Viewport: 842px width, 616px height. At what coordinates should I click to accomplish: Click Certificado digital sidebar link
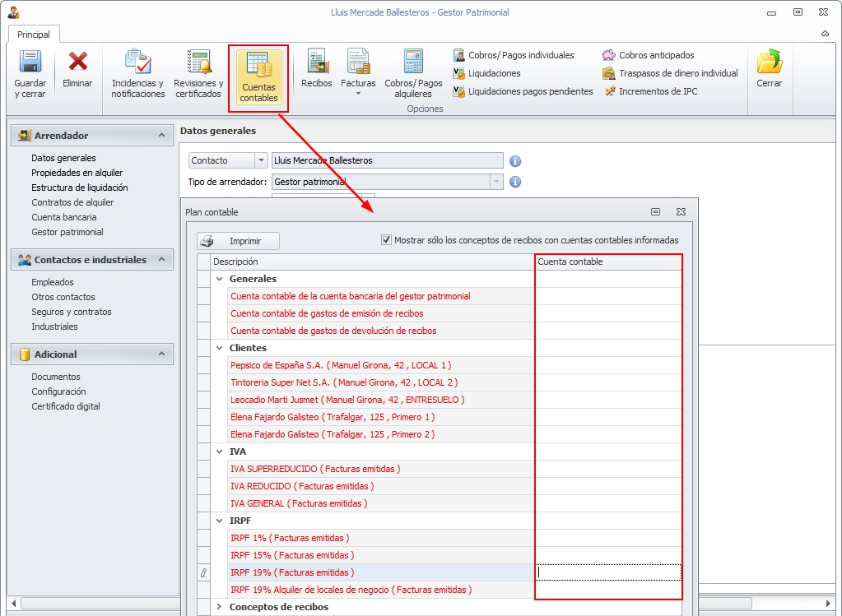tap(66, 406)
